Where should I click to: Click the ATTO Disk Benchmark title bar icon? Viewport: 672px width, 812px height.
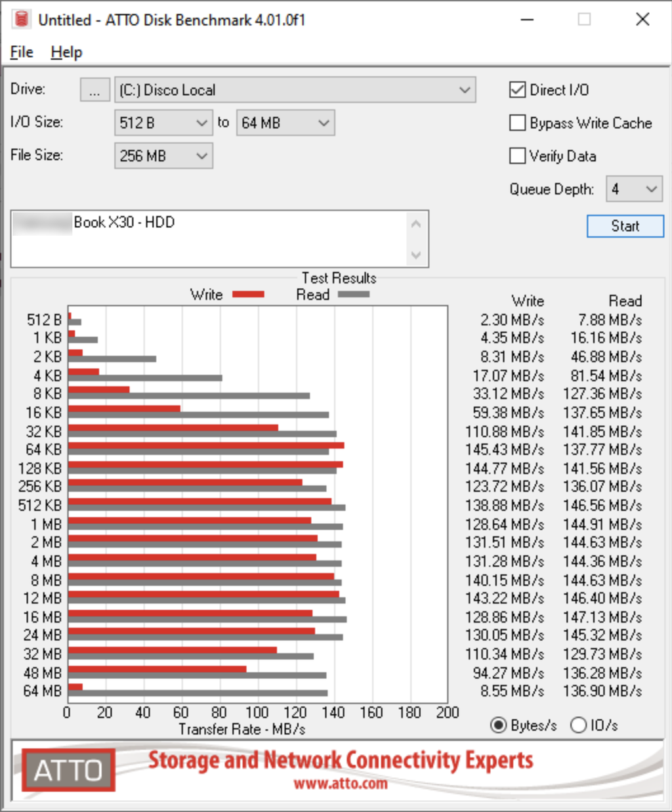coord(22,19)
